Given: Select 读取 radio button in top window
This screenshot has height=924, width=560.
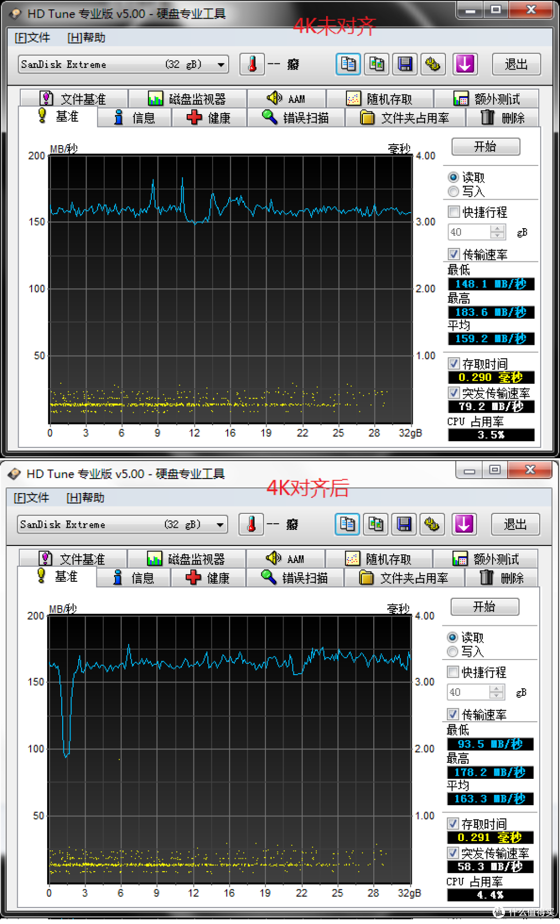Looking at the screenshot, I should (454, 177).
